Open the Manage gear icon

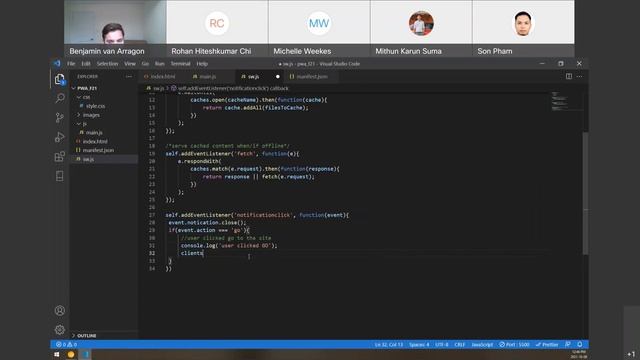(x=60, y=329)
